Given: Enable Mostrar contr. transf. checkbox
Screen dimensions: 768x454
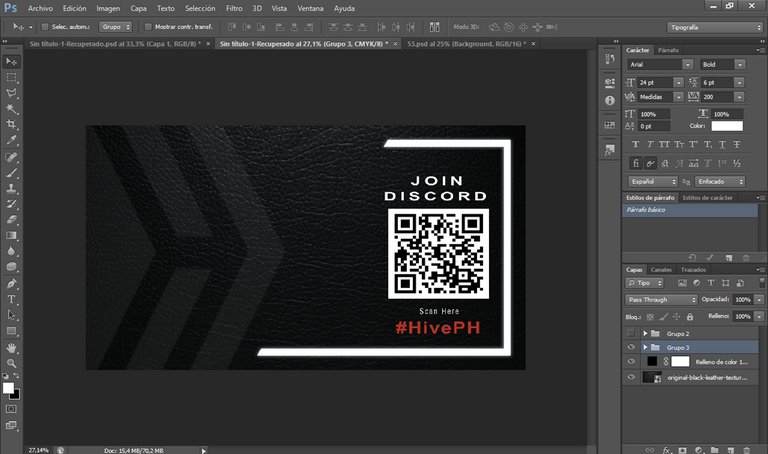Looking at the screenshot, I should coord(148,27).
